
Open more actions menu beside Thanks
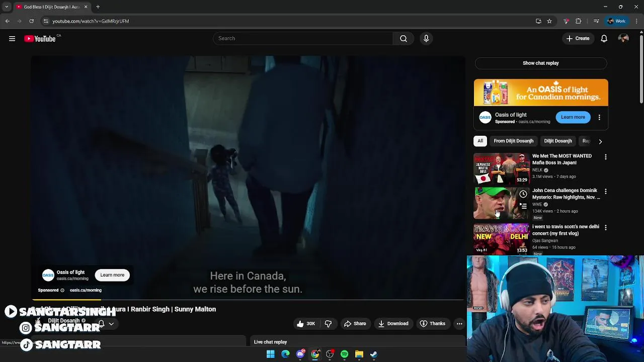(459, 324)
